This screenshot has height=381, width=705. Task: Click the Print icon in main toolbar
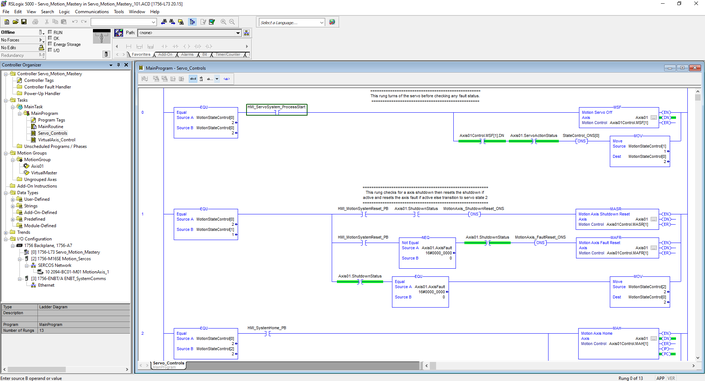coord(35,22)
